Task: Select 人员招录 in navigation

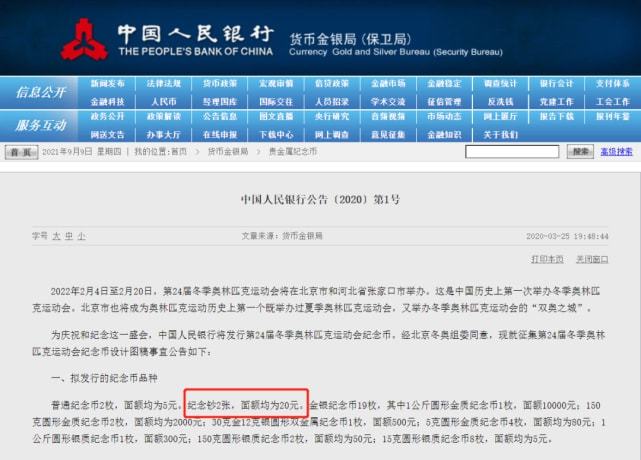Action: tap(332, 101)
